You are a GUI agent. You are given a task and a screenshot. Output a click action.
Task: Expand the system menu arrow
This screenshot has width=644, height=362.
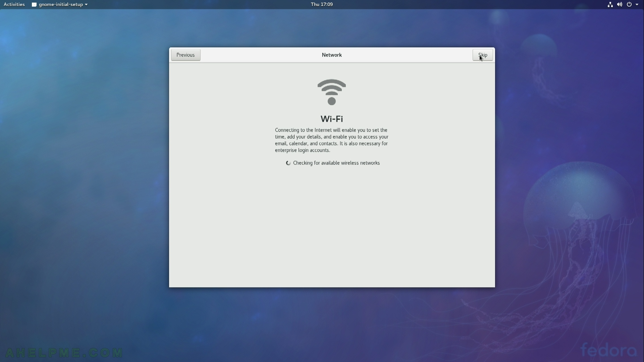(637, 4)
